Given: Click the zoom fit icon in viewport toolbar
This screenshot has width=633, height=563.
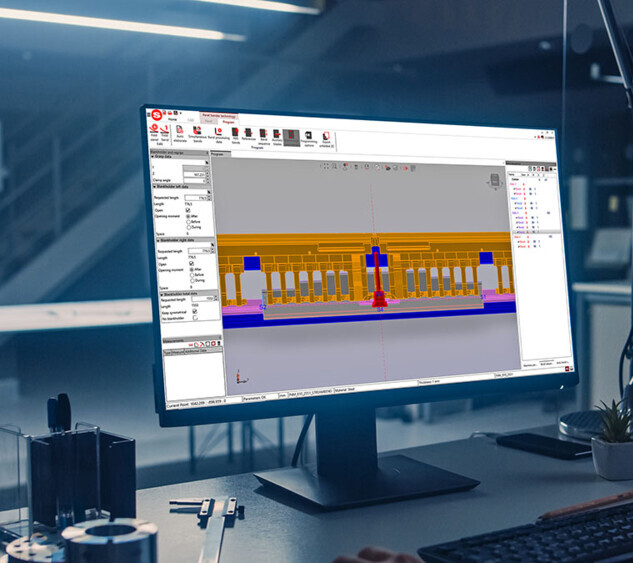Looking at the screenshot, I should click(x=325, y=165).
